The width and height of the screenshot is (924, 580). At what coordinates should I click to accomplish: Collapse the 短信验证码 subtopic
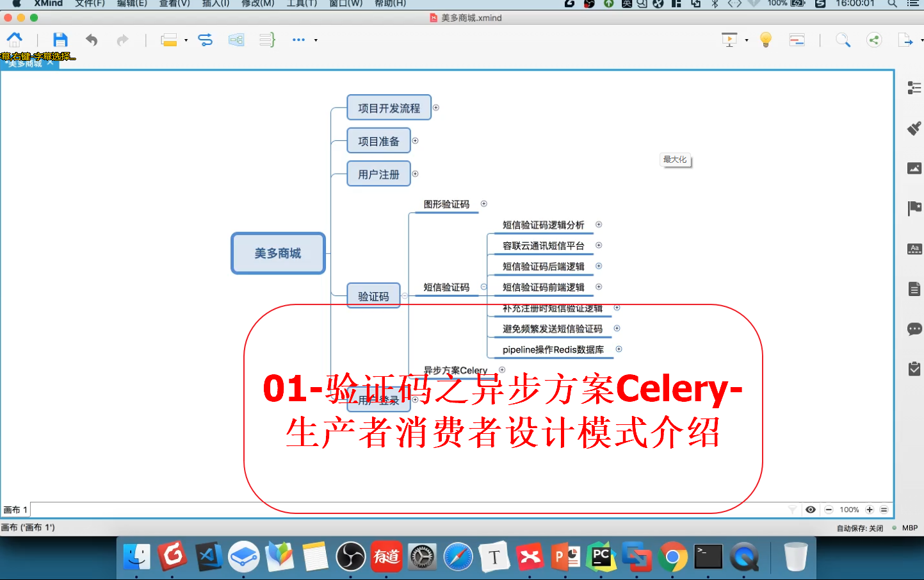click(484, 287)
